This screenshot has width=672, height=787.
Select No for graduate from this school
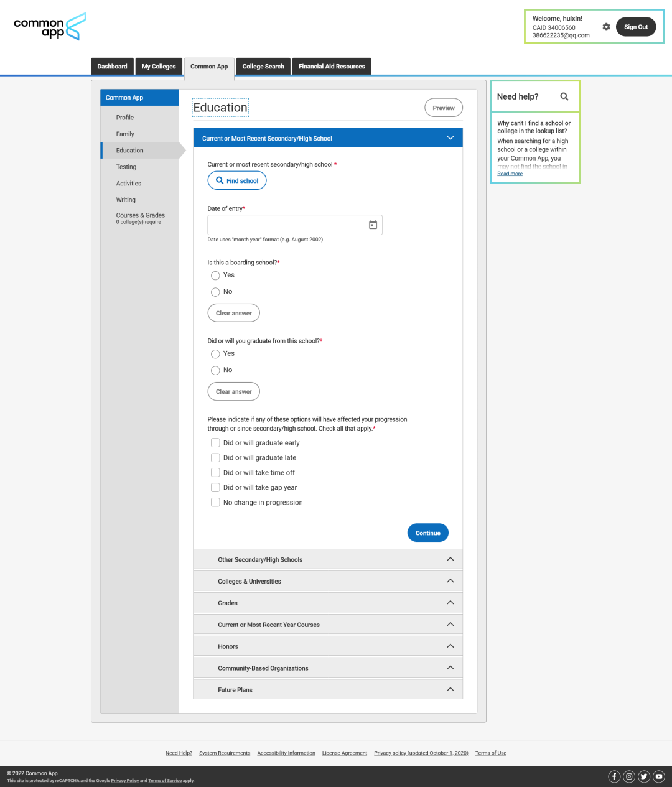[215, 370]
